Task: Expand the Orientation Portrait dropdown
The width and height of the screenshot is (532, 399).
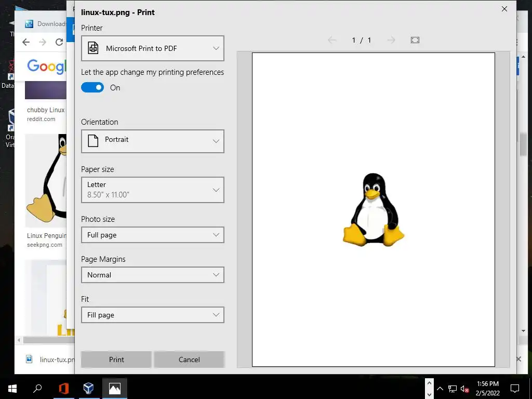Action: 152,141
